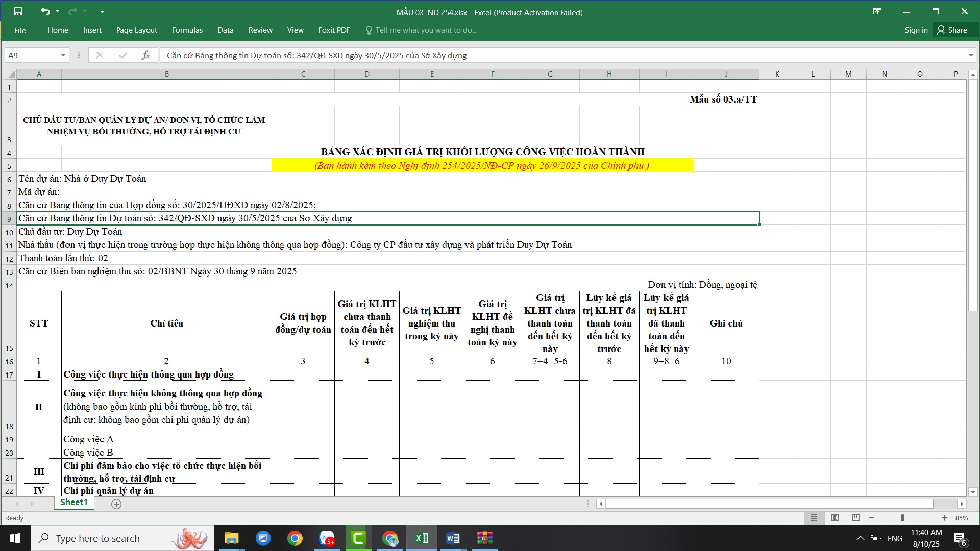Click the Sign in link
980x551 pixels.
coord(916,30)
